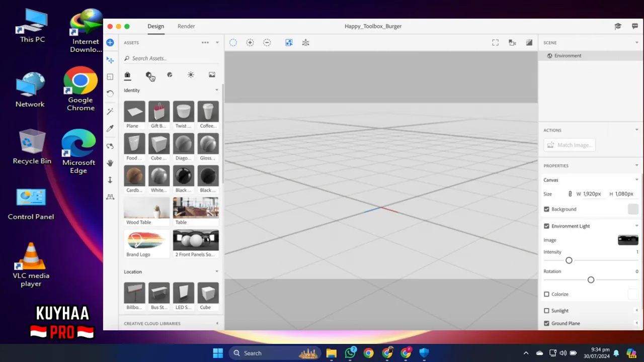Select the Sampler eyedropper tool

tap(110, 128)
